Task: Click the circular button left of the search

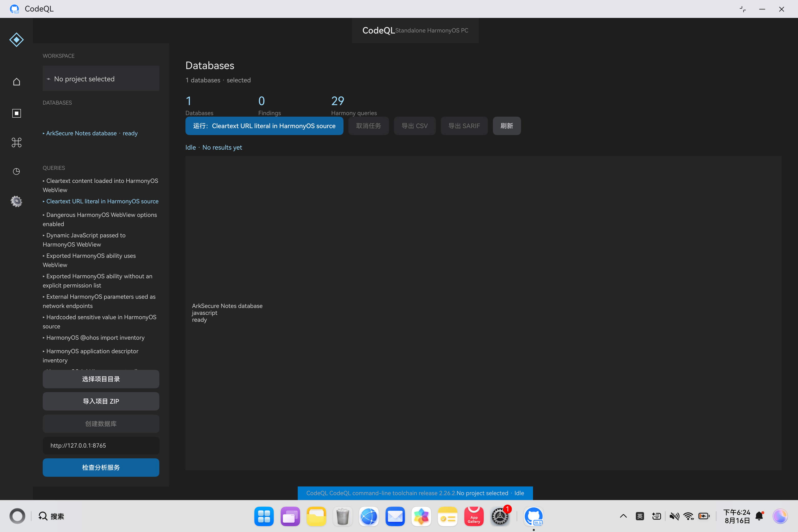Action: 17,516
